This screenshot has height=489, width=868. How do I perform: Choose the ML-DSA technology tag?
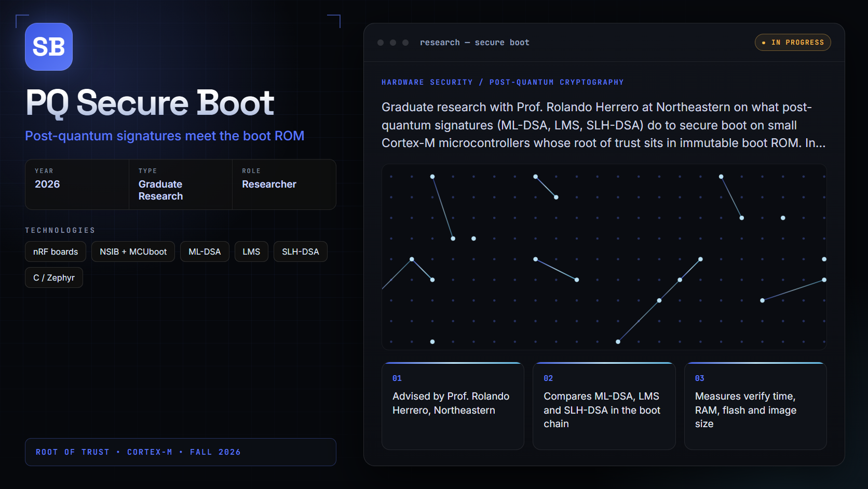coord(205,252)
